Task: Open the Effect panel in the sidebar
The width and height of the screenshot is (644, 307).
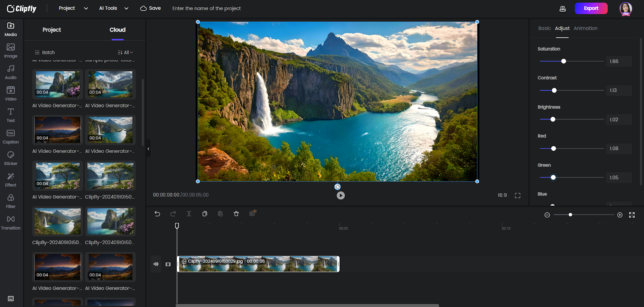Action: coord(11,180)
